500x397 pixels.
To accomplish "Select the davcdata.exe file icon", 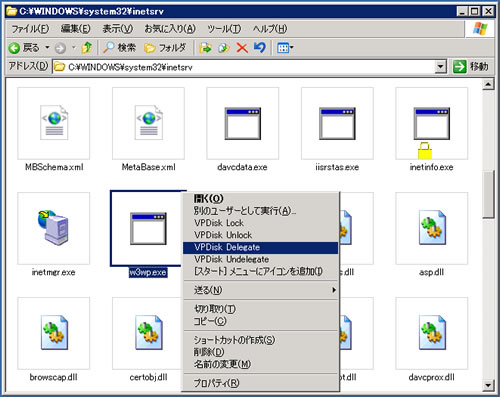I will pos(243,123).
